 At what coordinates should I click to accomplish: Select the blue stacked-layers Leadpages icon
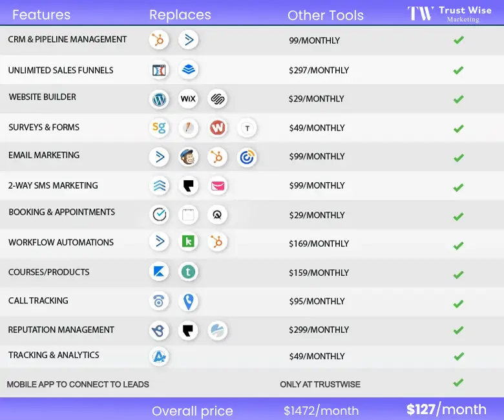pyautogui.click(x=189, y=69)
